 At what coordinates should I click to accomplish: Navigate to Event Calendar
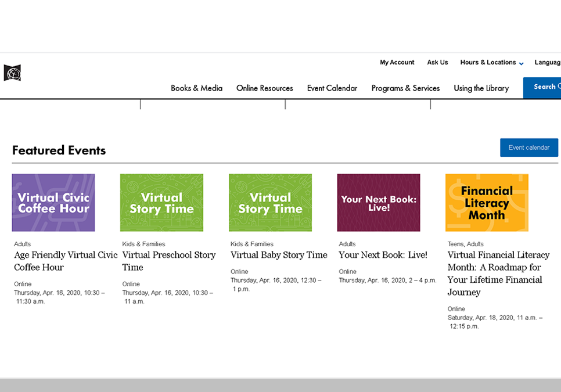332,88
